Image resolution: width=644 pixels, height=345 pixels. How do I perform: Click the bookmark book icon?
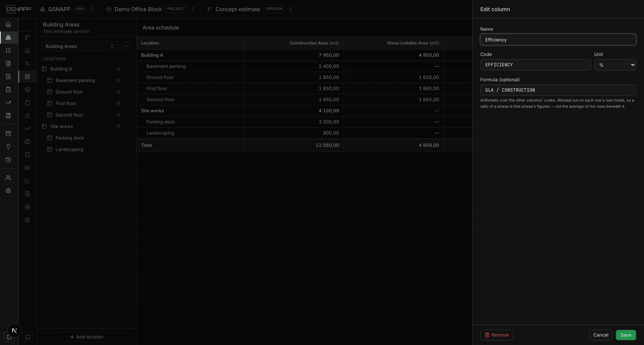point(8,116)
